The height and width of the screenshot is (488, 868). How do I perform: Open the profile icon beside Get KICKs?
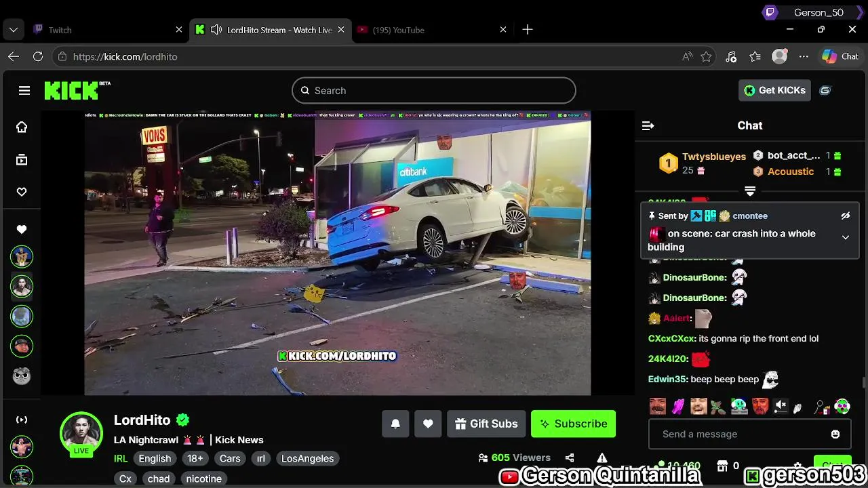tap(825, 90)
